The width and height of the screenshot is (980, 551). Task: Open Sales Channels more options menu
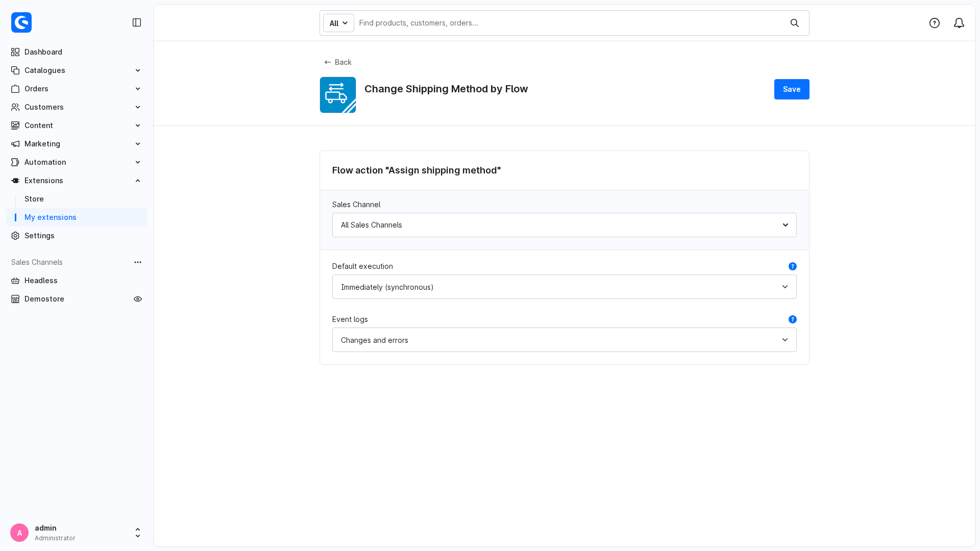(138, 262)
